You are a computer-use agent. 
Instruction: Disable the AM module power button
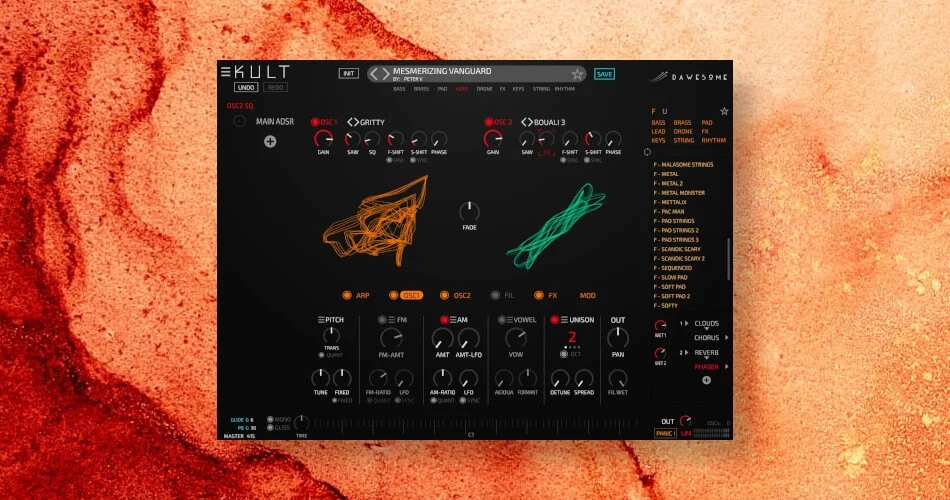[444, 319]
